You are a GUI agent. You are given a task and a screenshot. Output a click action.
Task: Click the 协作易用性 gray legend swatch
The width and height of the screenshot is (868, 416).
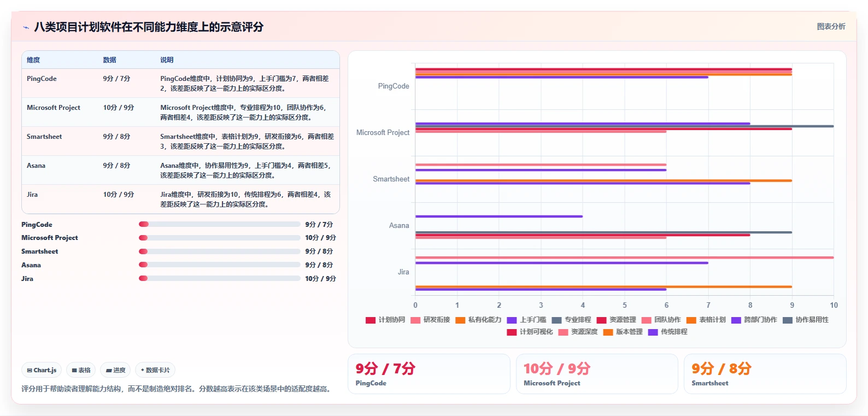click(x=788, y=320)
